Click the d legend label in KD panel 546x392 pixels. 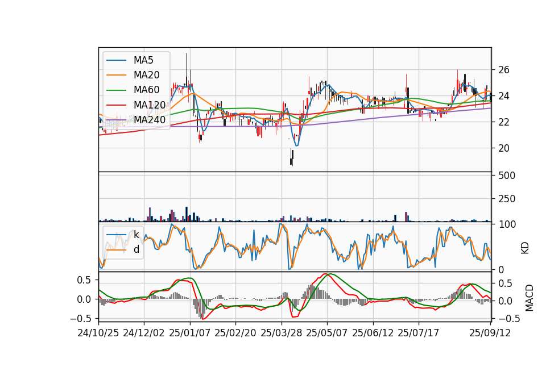click(x=136, y=249)
